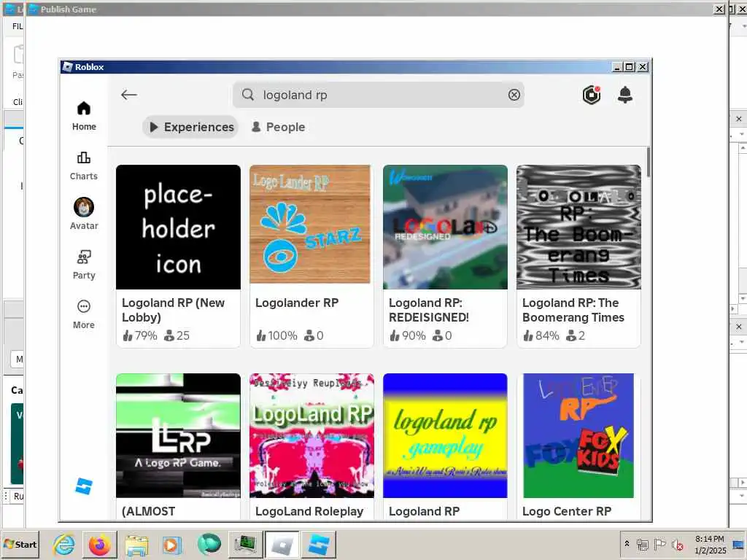Go to Home in Roblox sidebar
The width and height of the screenshot is (747, 560).
[x=84, y=116]
